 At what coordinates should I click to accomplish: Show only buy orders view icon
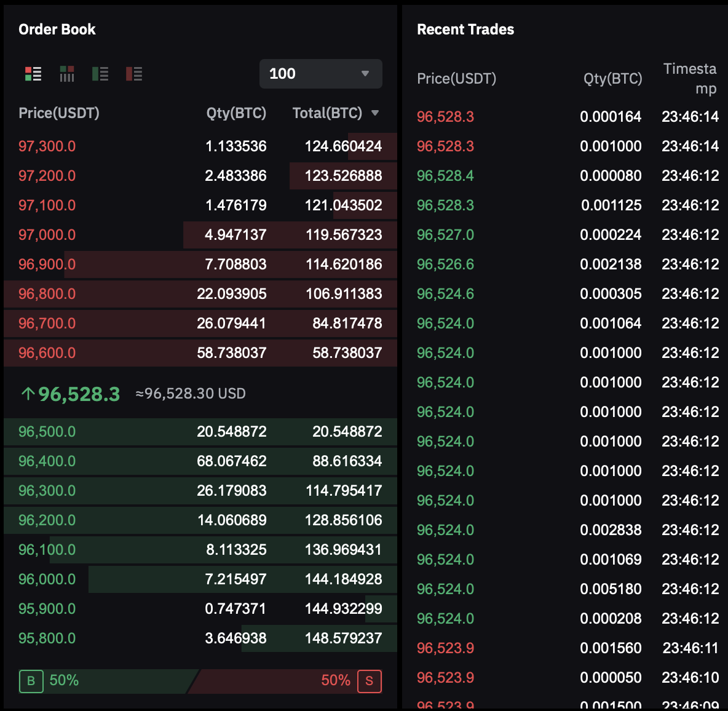[x=100, y=74]
